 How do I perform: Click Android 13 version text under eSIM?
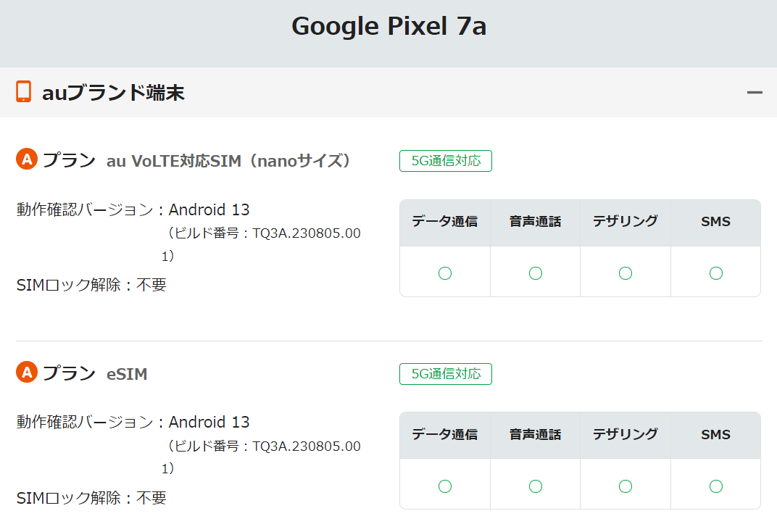[209, 422]
